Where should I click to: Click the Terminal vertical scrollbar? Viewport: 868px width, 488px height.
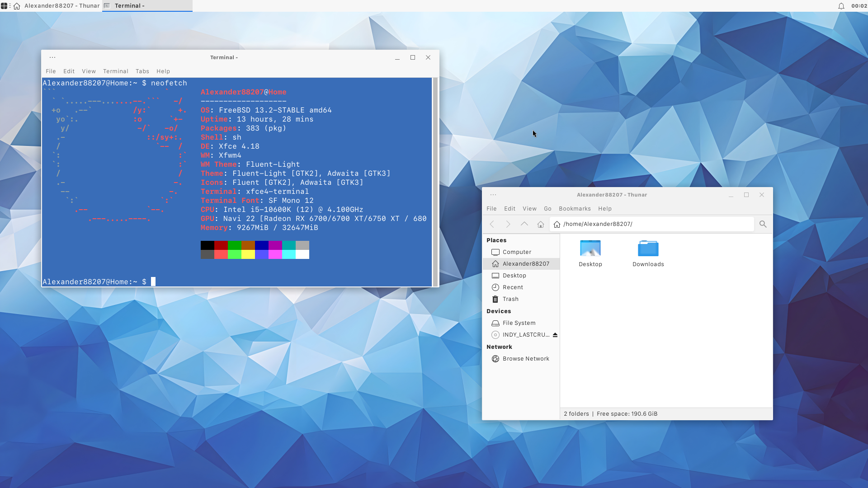click(435, 181)
